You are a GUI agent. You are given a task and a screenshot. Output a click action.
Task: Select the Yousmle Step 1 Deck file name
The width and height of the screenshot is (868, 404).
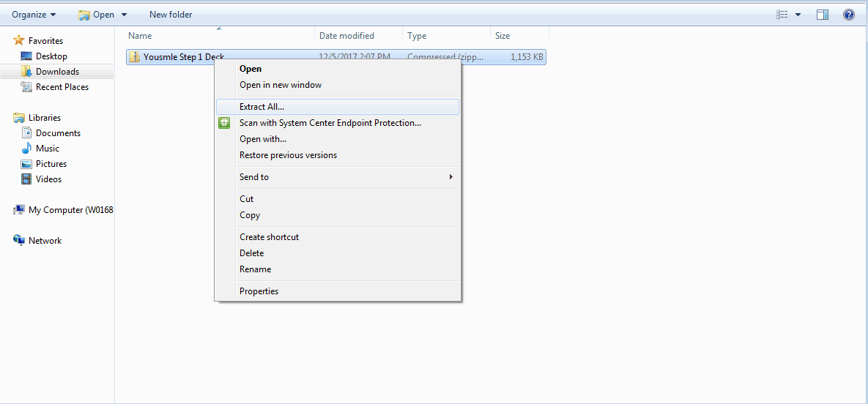tap(184, 56)
